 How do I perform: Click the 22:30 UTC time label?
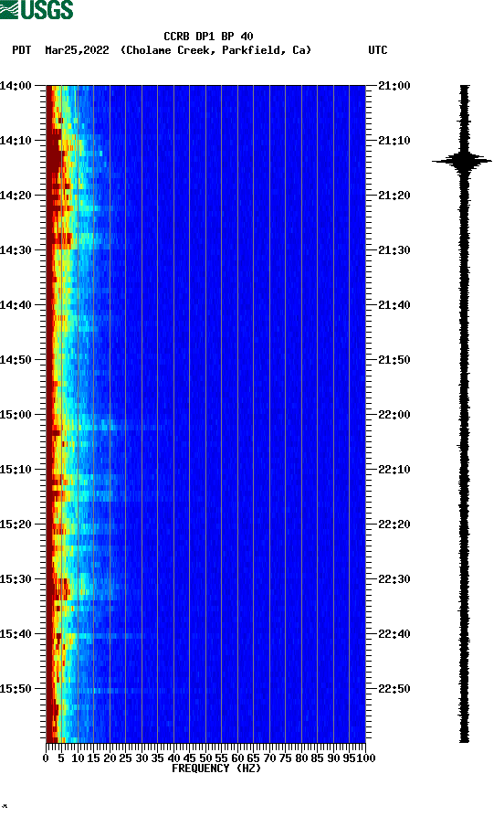pos(394,579)
